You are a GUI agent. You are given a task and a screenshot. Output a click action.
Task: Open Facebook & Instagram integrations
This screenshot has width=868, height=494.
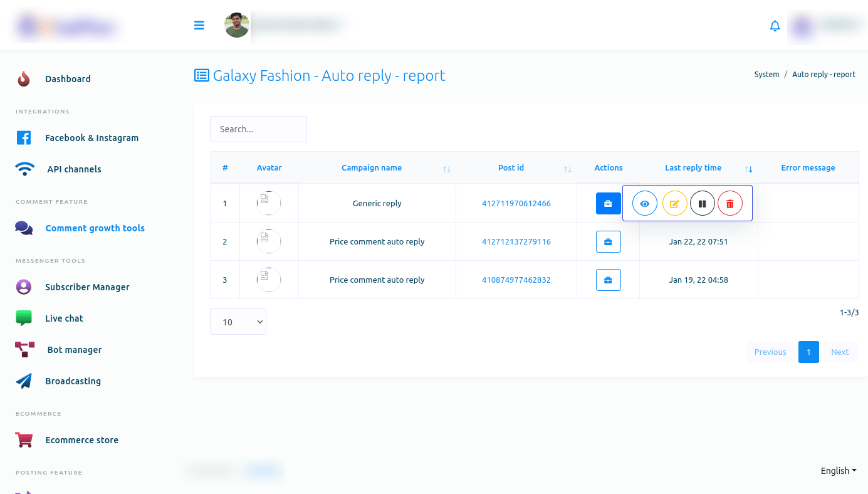coord(92,138)
